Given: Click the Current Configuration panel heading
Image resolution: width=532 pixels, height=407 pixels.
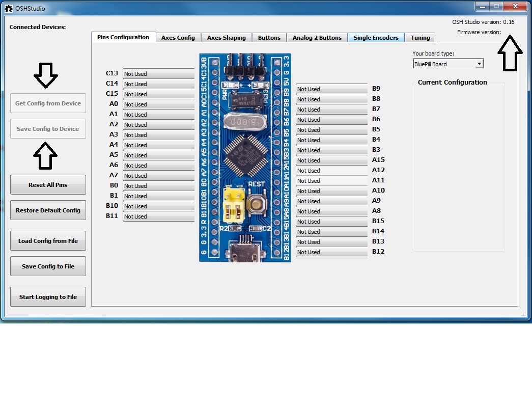Looking at the screenshot, I should click(x=452, y=82).
